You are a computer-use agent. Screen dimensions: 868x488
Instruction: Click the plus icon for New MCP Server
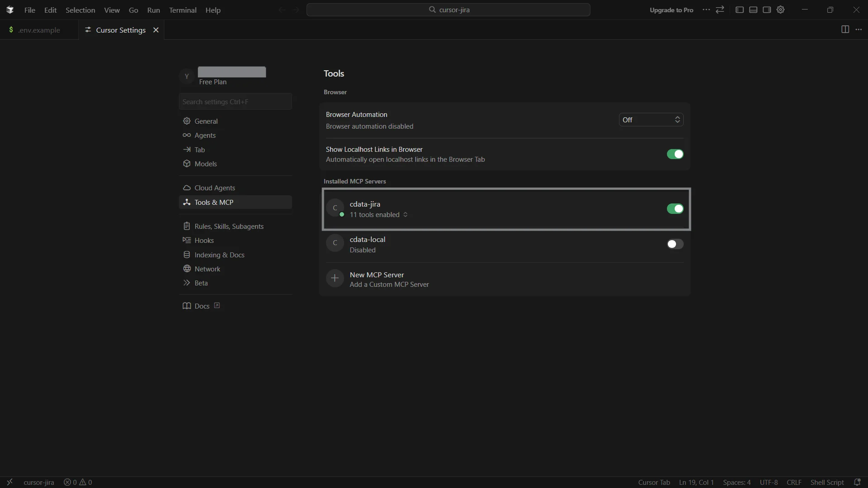point(335,278)
